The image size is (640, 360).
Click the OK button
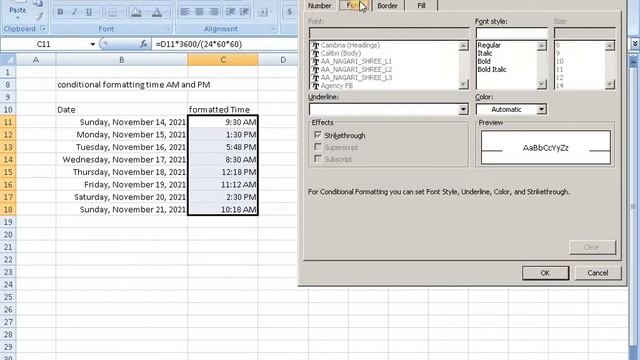545,273
